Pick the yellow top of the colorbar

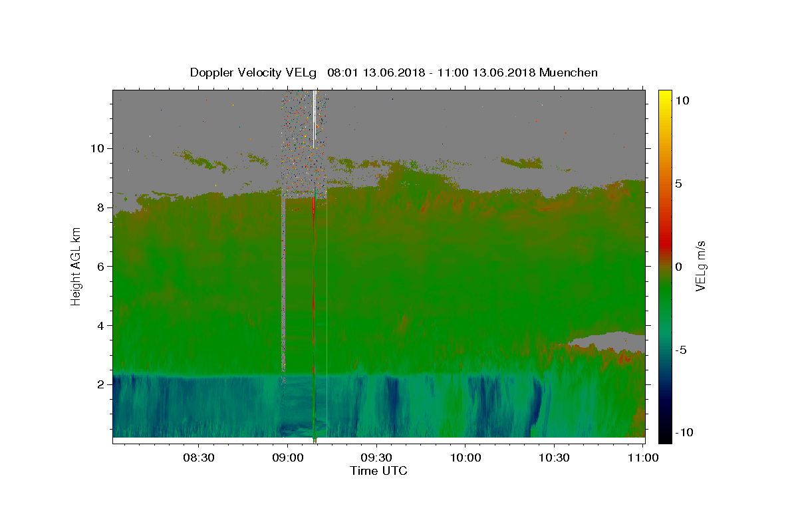tap(665, 96)
